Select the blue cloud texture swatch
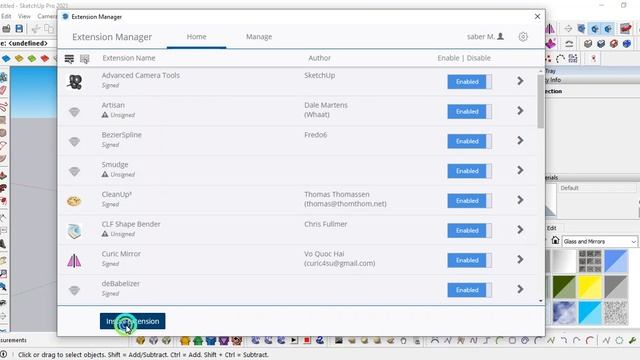The height and width of the screenshot is (360, 640). pos(564,313)
